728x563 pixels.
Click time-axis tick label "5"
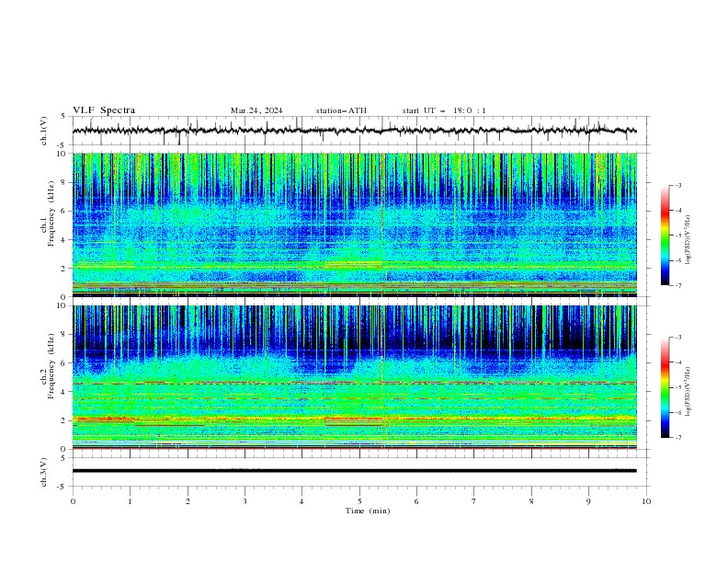coord(359,501)
